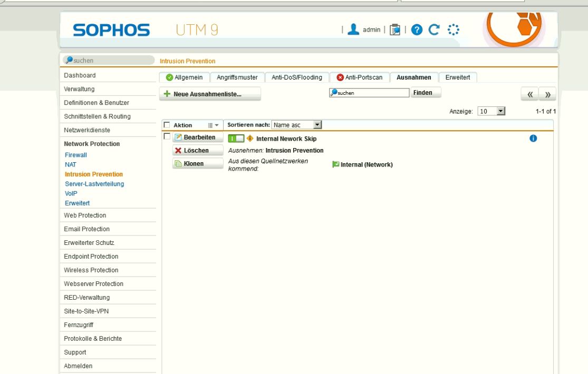Tick the checkbox beside the Bearbeiten row
Image resolution: width=588 pixels, height=374 pixels.
click(x=167, y=137)
